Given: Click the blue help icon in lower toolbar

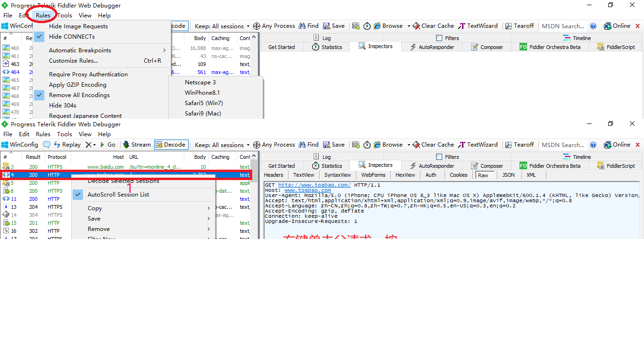Looking at the screenshot, I should pos(593,145).
